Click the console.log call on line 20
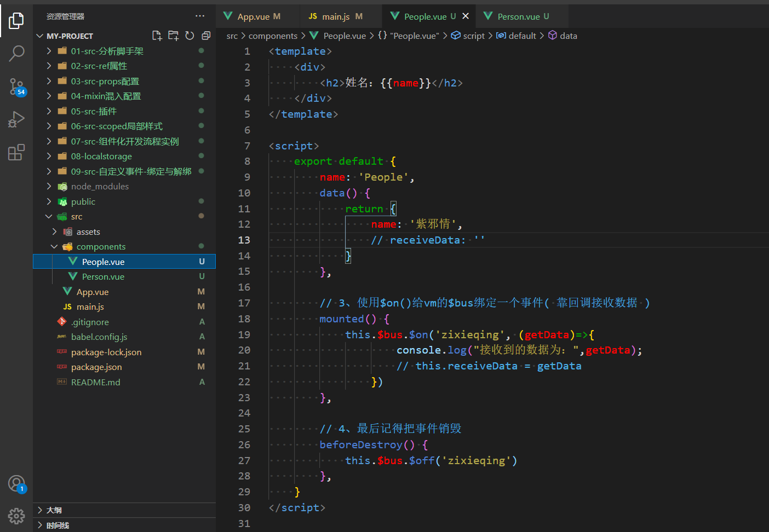The width and height of the screenshot is (769, 532). 432,350
